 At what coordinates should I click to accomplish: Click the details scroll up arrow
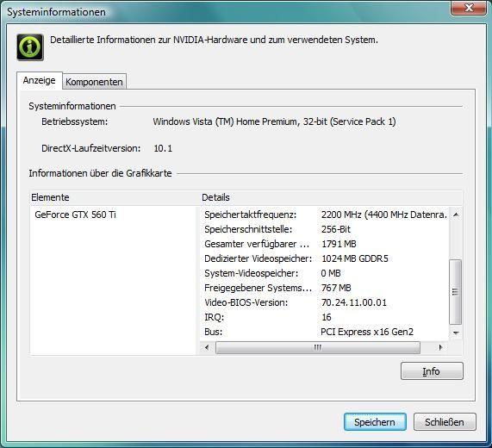click(x=456, y=215)
